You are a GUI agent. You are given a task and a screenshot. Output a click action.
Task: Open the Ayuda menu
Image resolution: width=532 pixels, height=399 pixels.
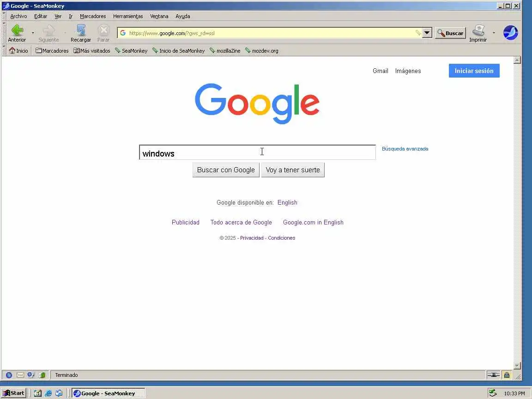coord(182,16)
